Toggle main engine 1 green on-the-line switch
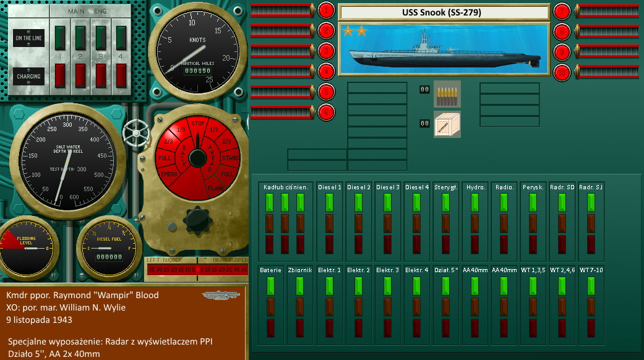Screen dimensions: 644x360 pyautogui.click(x=61, y=37)
